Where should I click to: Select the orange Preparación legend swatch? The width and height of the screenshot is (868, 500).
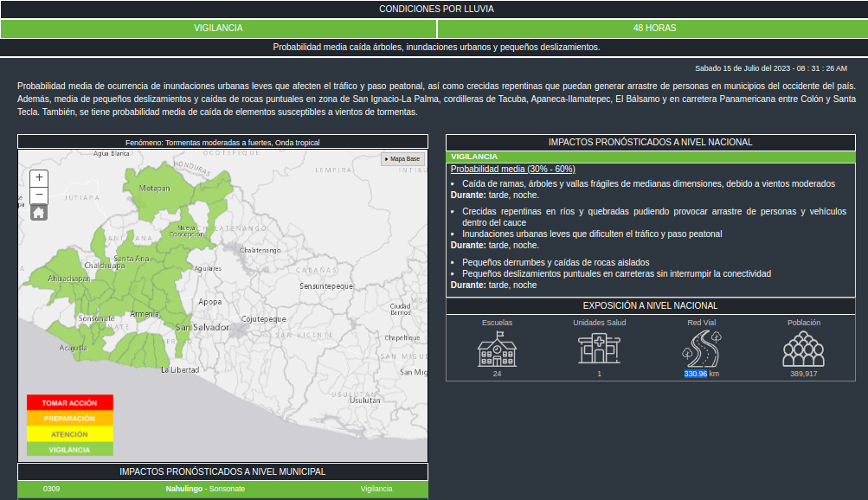[70, 418]
